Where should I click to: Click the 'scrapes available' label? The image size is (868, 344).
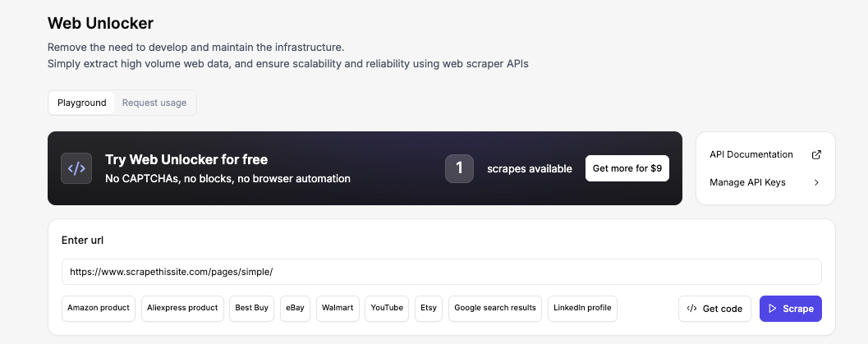530,168
